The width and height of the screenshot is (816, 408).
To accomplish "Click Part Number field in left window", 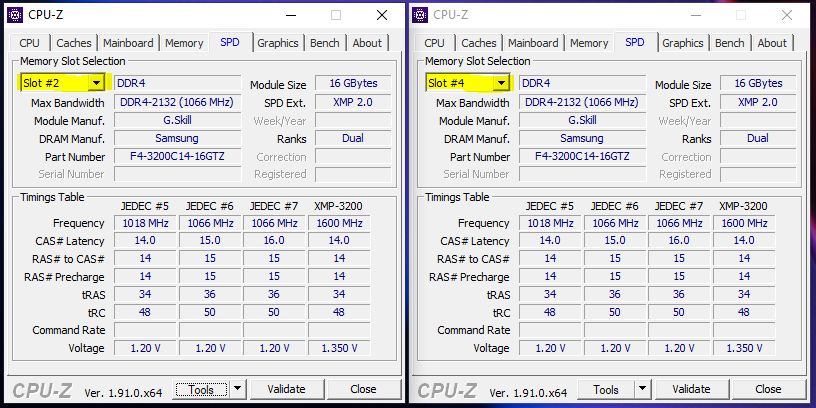I will (x=177, y=156).
